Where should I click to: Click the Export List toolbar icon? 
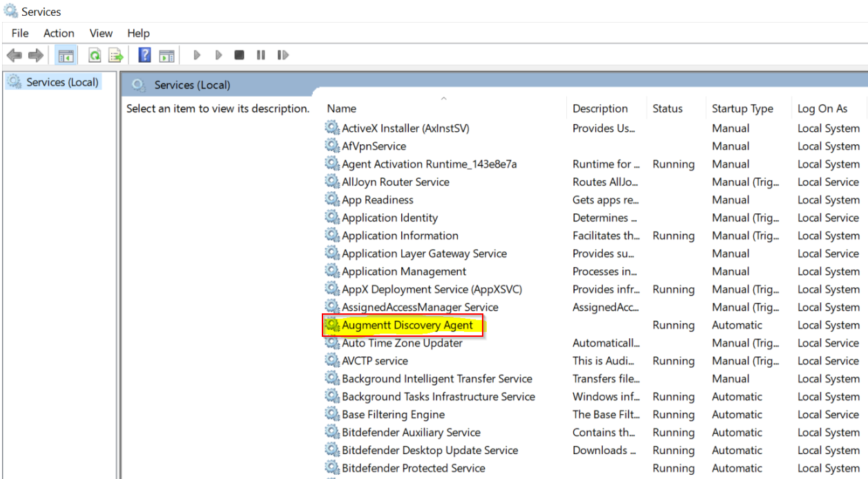pos(115,55)
